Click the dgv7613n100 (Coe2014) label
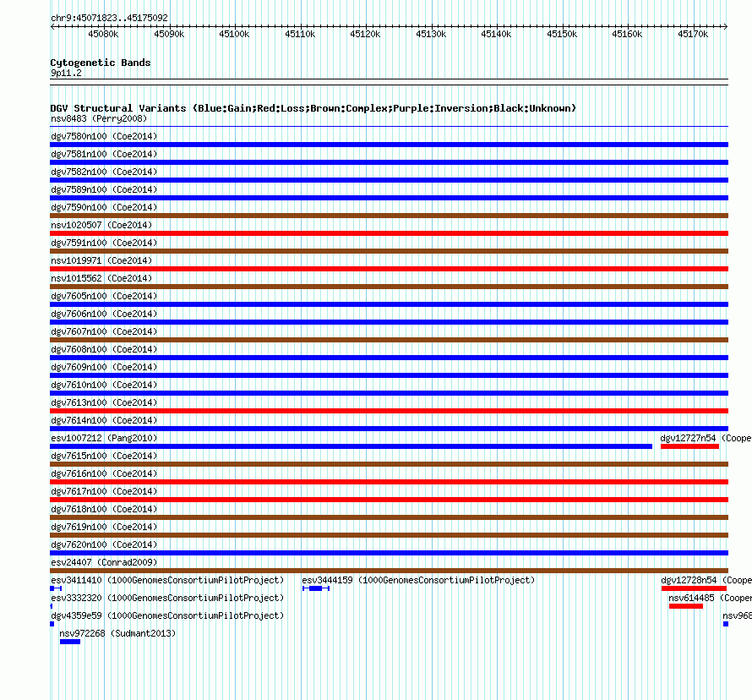 [x=104, y=402]
